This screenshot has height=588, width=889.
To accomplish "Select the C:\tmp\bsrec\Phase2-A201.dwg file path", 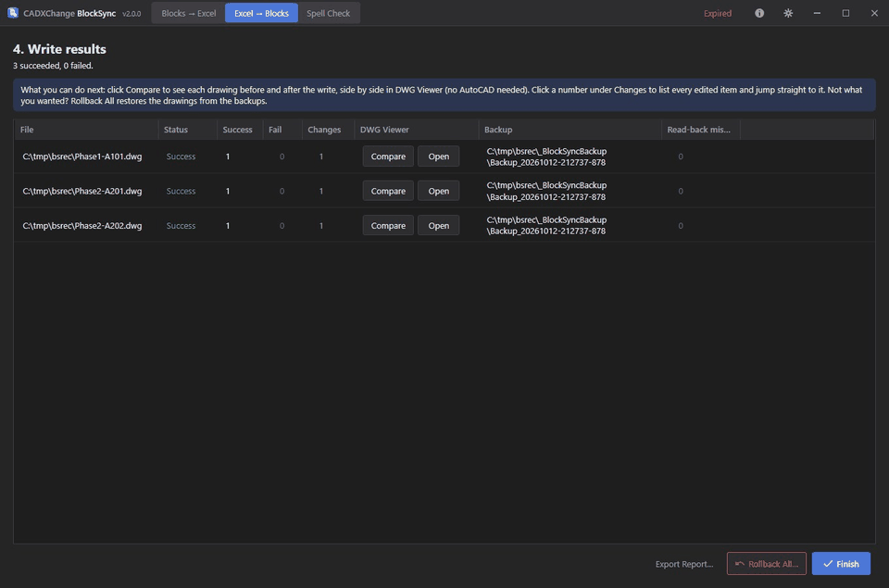I will coord(82,191).
